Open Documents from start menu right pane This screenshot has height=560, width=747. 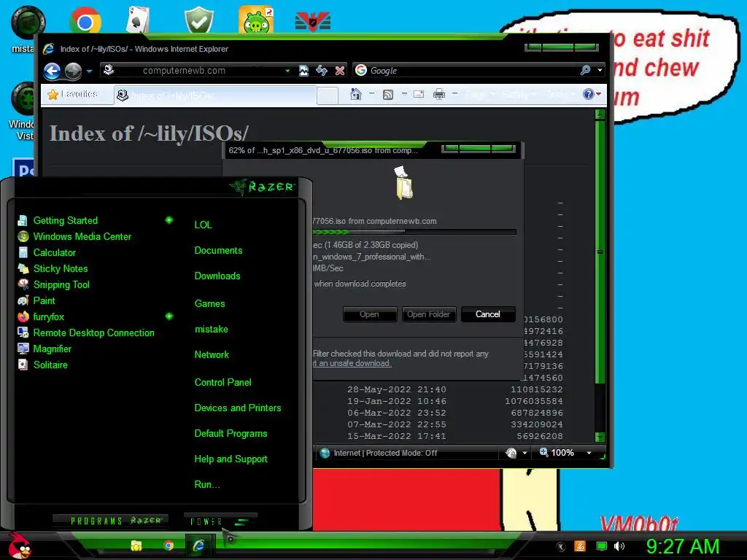point(218,251)
